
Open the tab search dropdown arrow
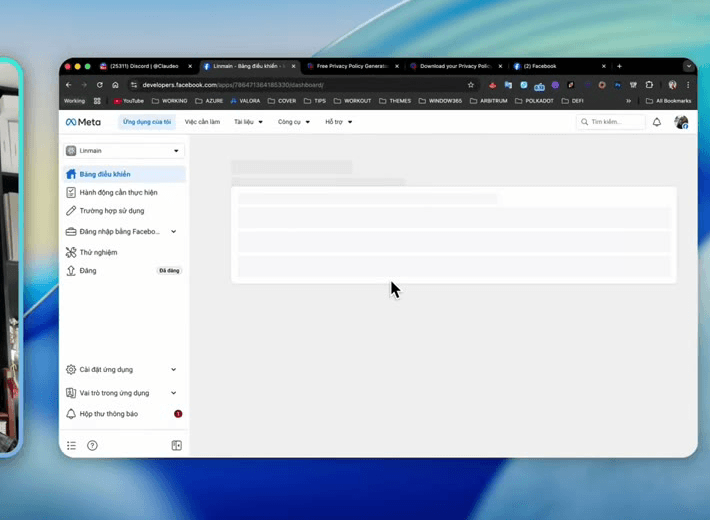tap(689, 66)
